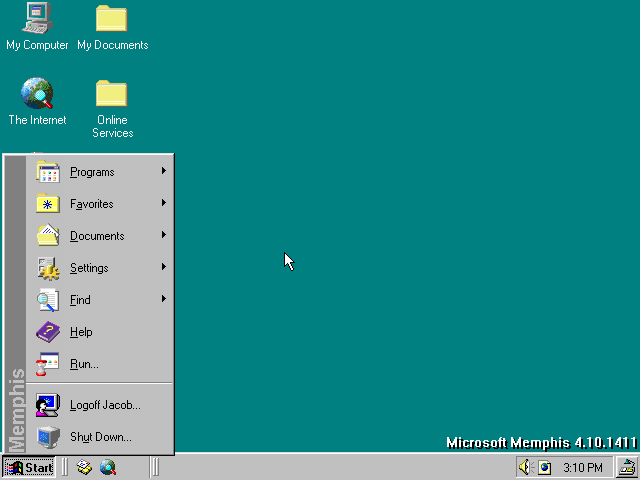The image size is (640, 480).
Task: Select the Online Services folder icon
Action: pos(111,93)
